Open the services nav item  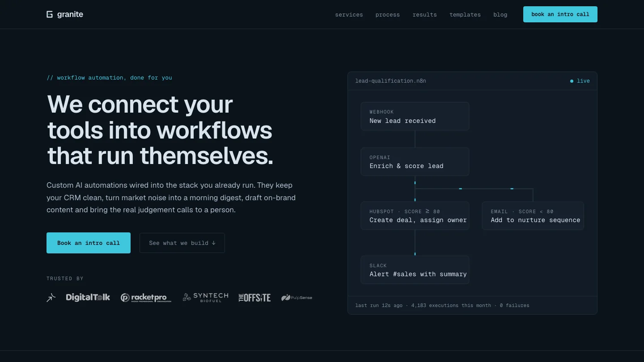point(349,15)
